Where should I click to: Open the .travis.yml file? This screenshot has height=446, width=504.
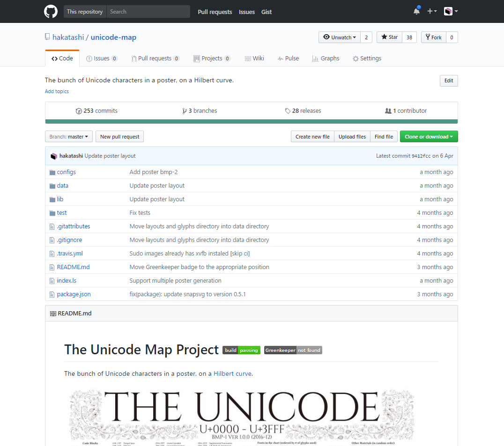pyautogui.click(x=70, y=253)
